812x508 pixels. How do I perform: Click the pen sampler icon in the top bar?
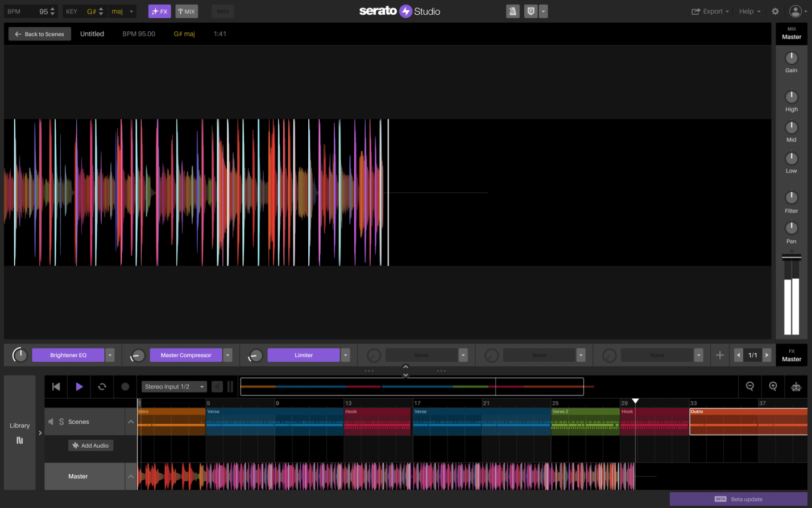pyautogui.click(x=512, y=11)
